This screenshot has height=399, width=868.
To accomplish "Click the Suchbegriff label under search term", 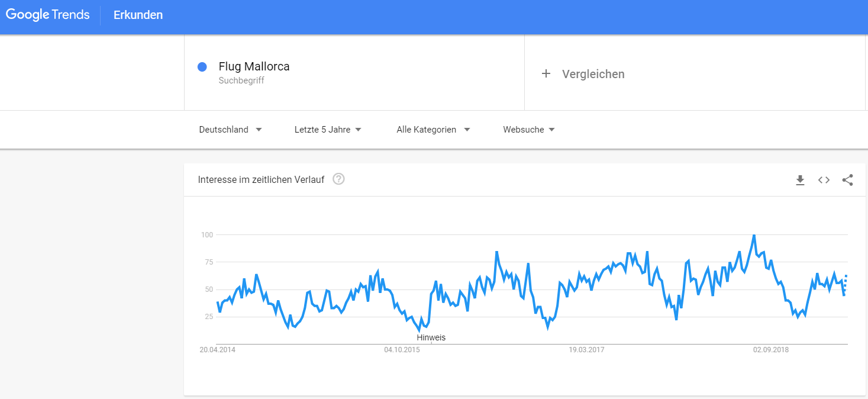I will [241, 81].
